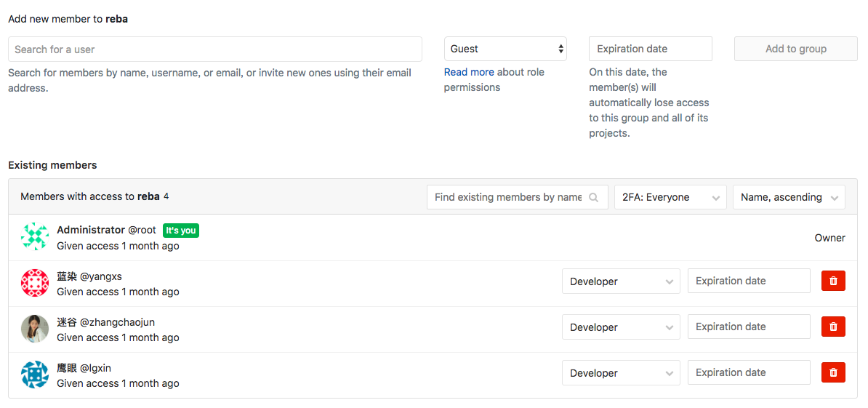
Task: Click the new member Expiration date field
Action: click(x=650, y=49)
